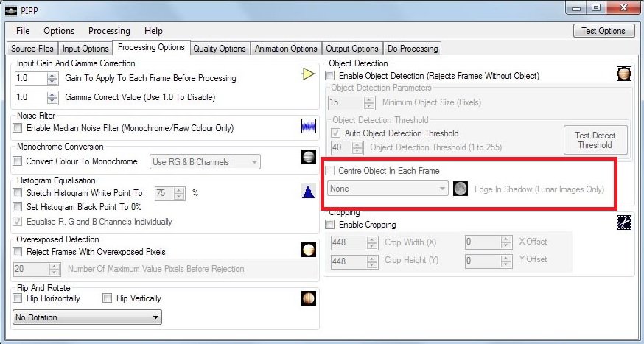
Task: Enable Reject Frames With Overexposed Pixels
Action: pos(17,252)
